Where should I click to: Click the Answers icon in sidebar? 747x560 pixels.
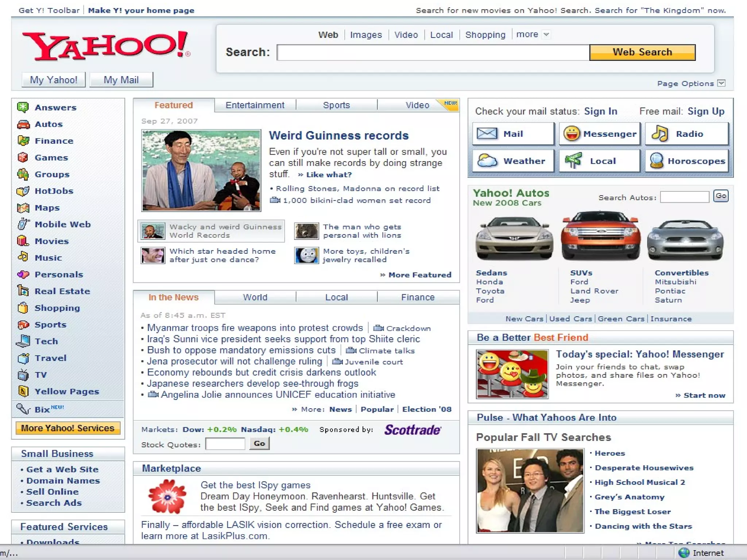[23, 107]
